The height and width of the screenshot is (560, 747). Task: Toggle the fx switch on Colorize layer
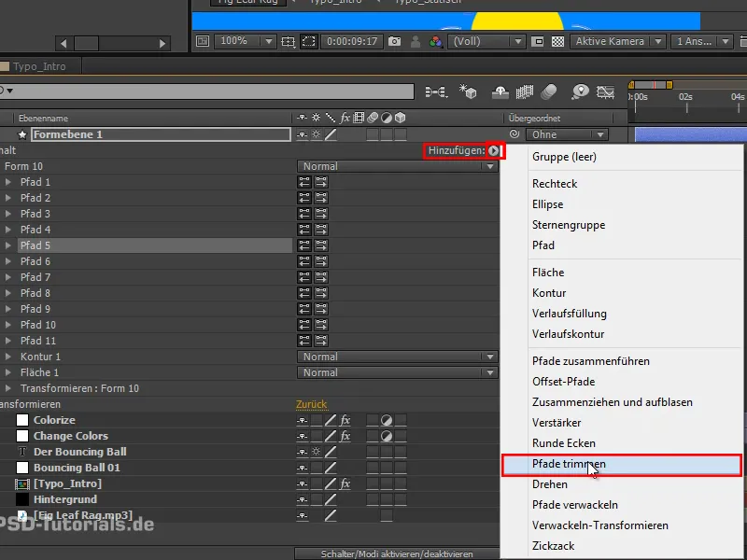[x=345, y=420]
